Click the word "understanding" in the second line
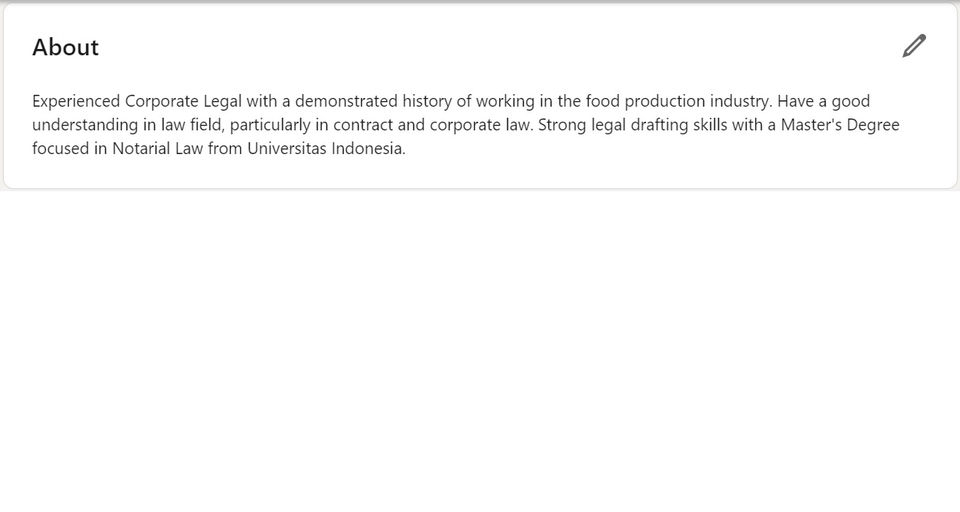Image resolution: width=960 pixels, height=512 pixels. [x=85, y=125]
